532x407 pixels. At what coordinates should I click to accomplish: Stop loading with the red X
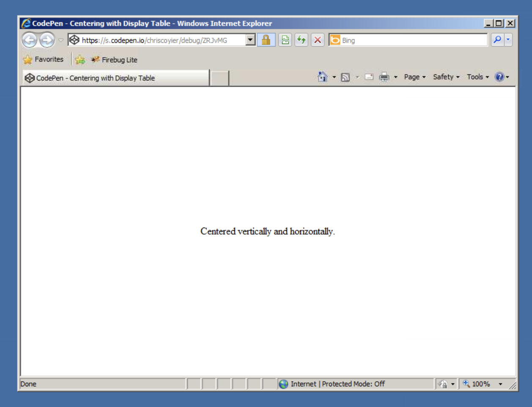[318, 40]
